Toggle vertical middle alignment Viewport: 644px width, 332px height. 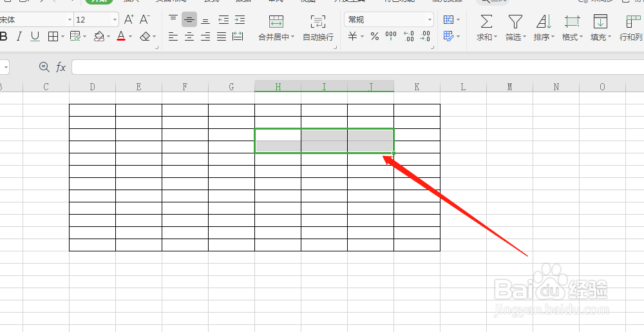189,19
